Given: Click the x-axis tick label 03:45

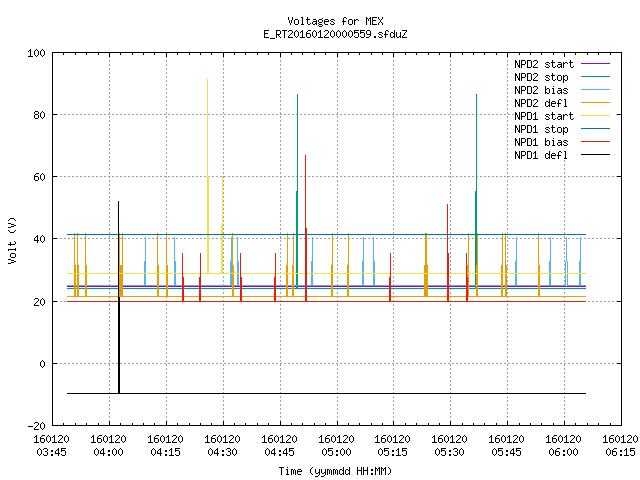Looking at the screenshot, I should pos(51,452).
